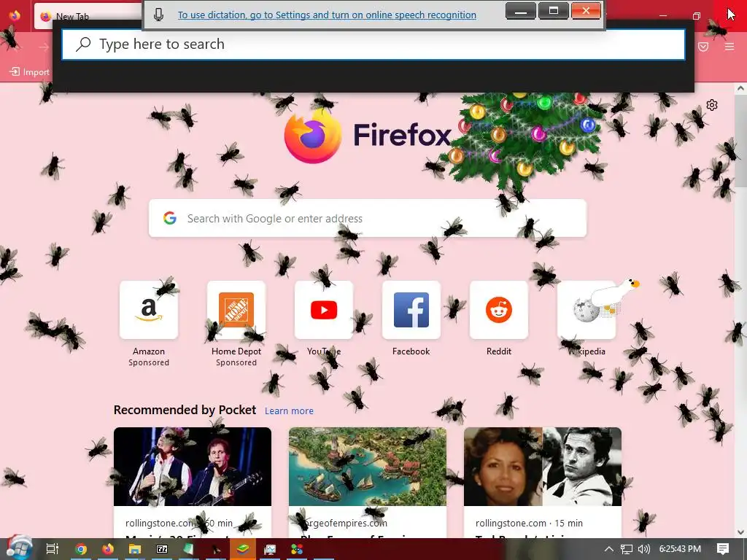Show hidden system tray icons
747x560 pixels.
[x=609, y=549]
